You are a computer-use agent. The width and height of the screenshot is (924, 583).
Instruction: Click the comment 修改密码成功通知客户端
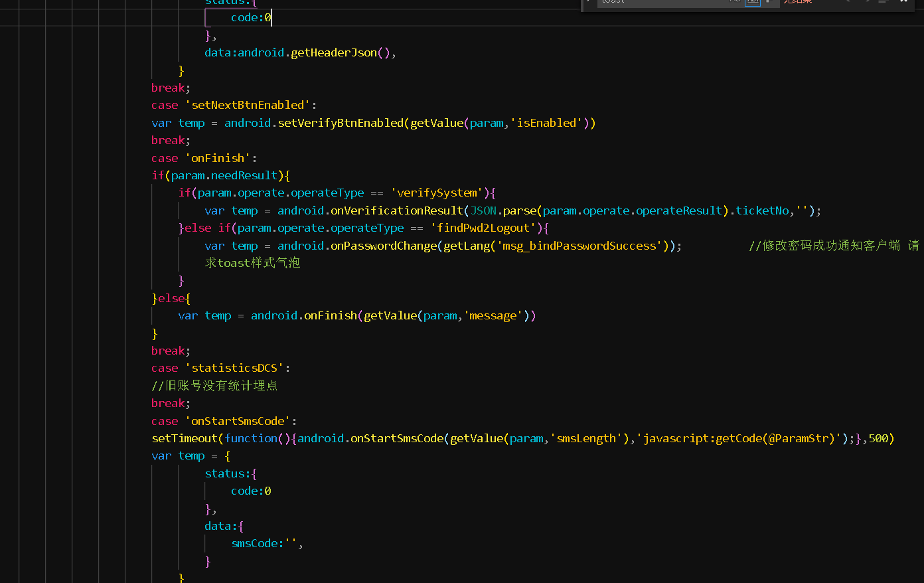coord(824,246)
